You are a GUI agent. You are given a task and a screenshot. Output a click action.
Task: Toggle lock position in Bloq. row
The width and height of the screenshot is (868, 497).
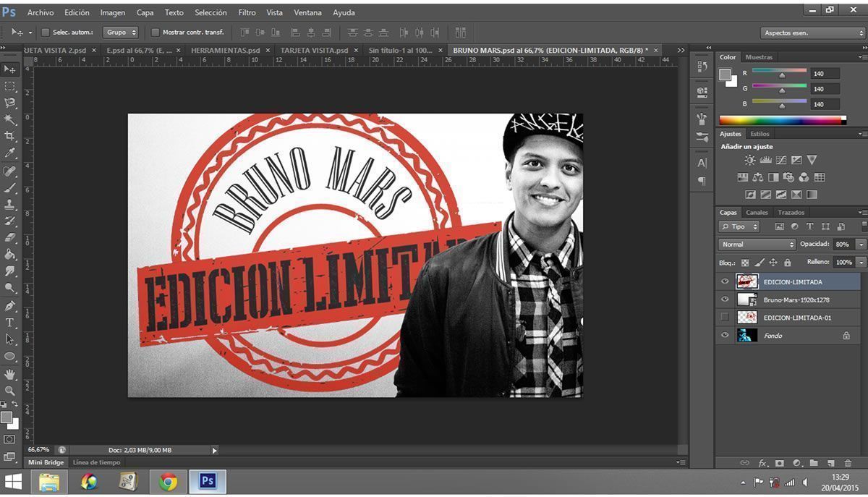tap(773, 263)
